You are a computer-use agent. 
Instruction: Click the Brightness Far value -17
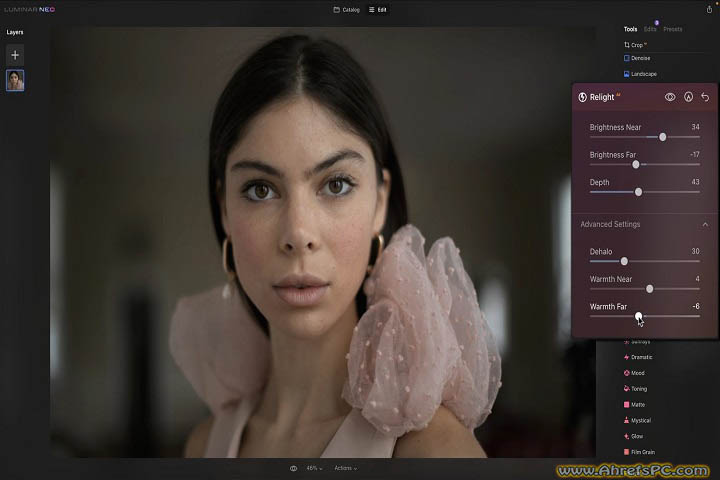(695, 155)
